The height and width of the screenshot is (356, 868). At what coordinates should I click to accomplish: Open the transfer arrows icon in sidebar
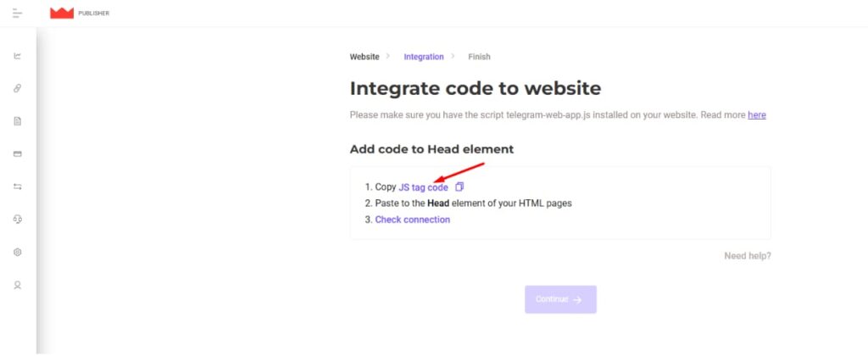coord(17,186)
